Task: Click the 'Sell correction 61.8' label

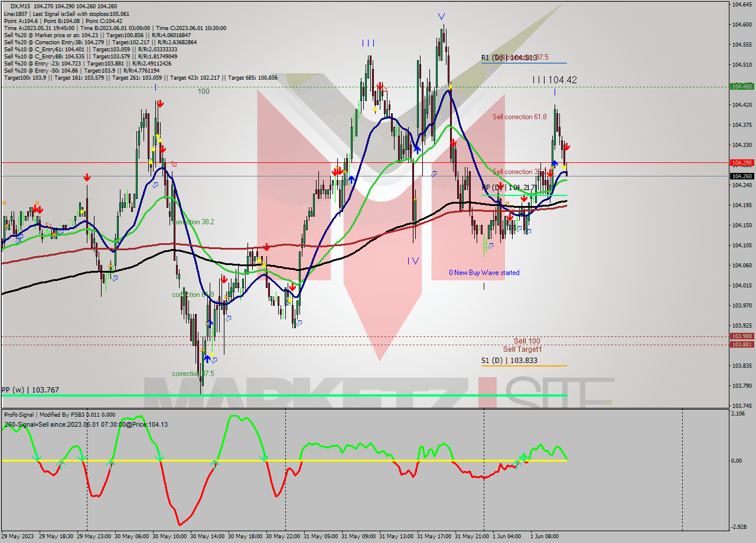Action: (520, 117)
